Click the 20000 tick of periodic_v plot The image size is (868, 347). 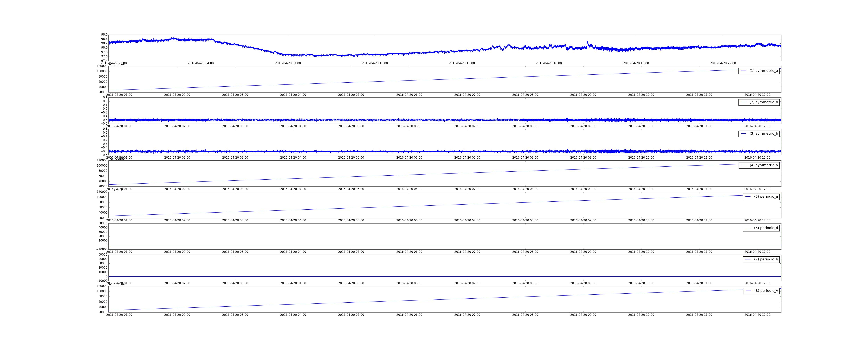pyautogui.click(x=103, y=312)
